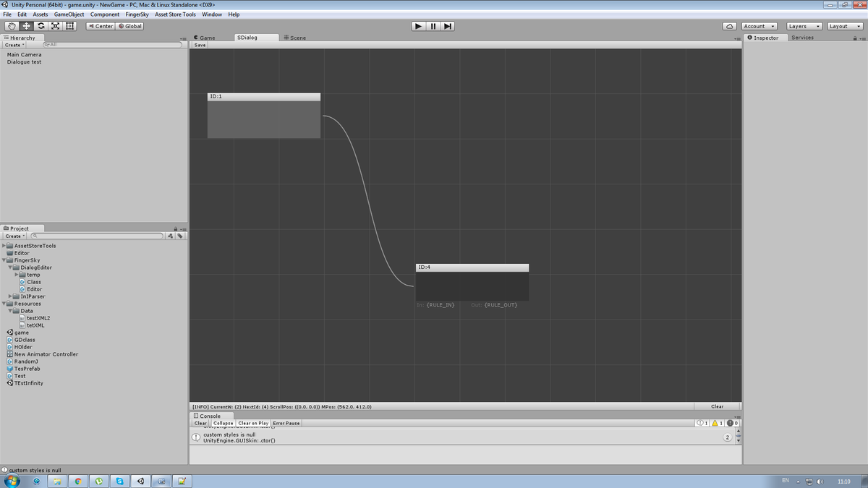Toggle console warning message filter
The width and height of the screenshot is (868, 488).
(x=718, y=423)
